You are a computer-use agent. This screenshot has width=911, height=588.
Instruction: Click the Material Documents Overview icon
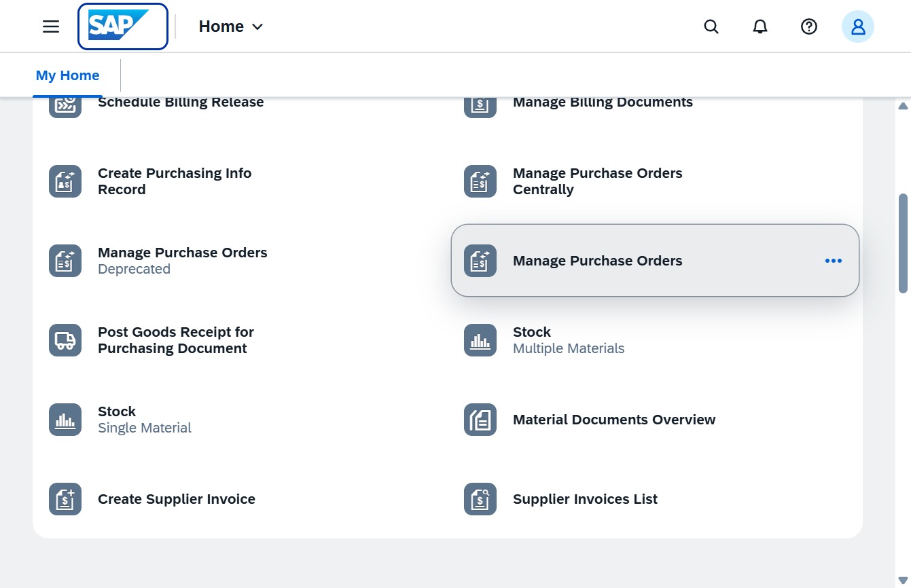[x=480, y=420]
